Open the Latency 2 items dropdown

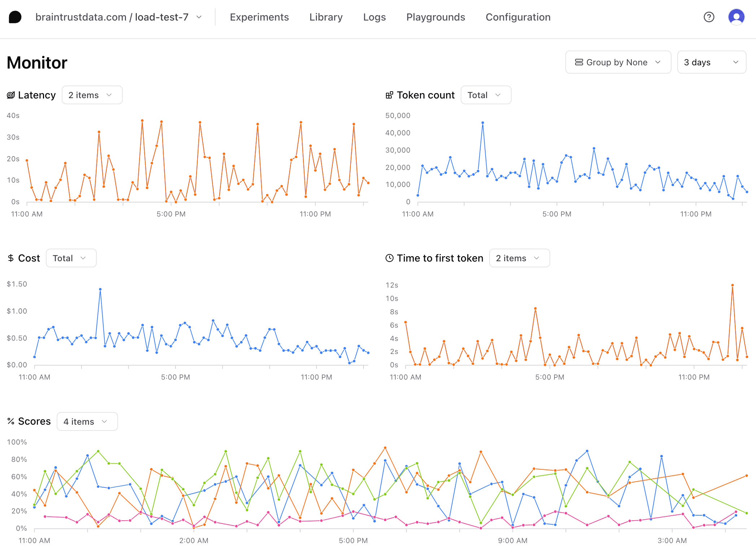[x=92, y=95]
